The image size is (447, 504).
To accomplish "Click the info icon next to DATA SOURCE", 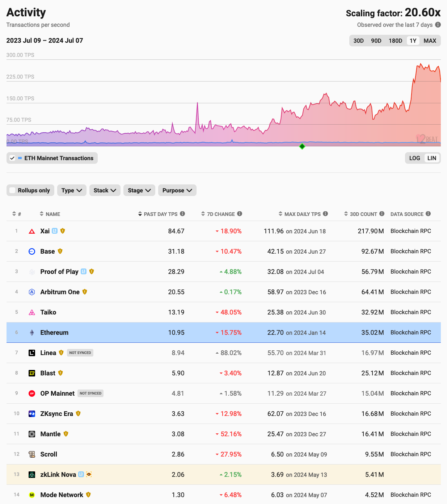I will [428, 214].
